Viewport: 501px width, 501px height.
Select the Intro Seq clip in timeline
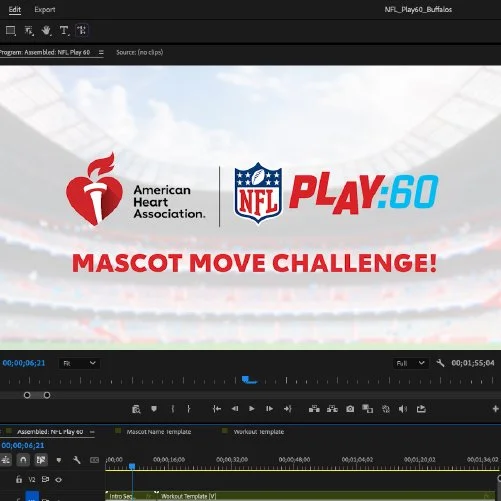pyautogui.click(x=130, y=496)
